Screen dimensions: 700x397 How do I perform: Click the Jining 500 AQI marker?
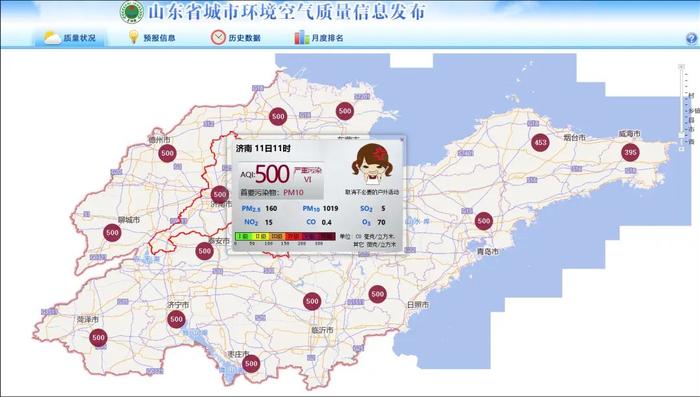coord(176,319)
